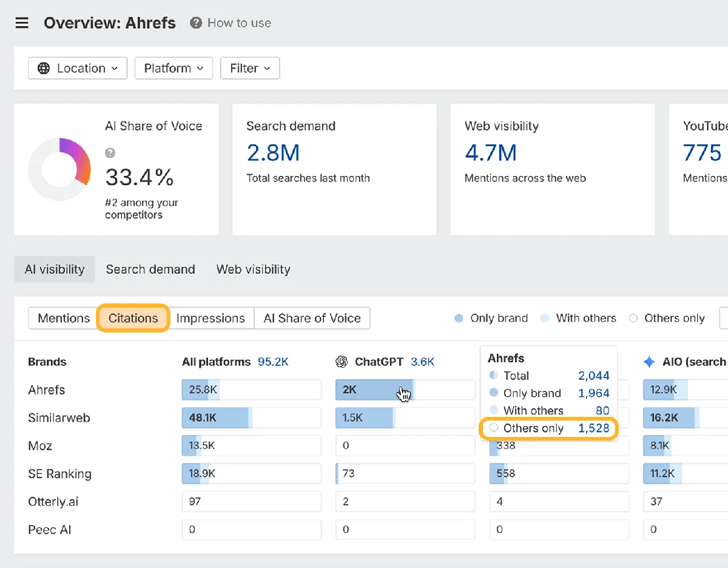728x568 pixels.
Task: Expand the Platform dropdown
Action: pos(174,68)
